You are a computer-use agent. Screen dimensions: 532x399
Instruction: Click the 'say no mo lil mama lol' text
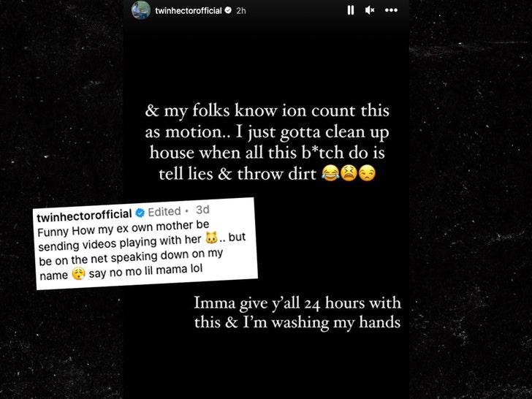click(145, 271)
